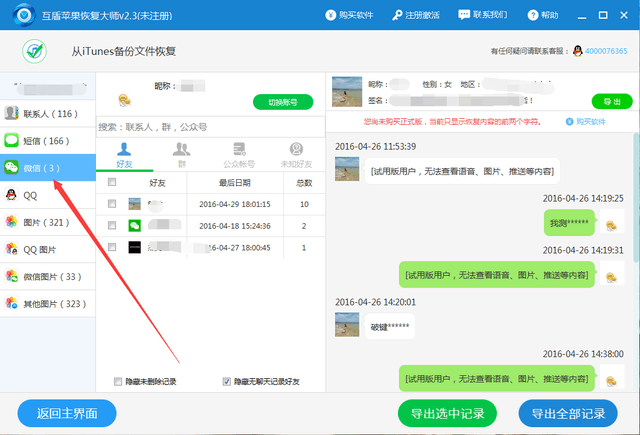This screenshot has width=640, height=435.
Task: Enable 隐藏未删除记录 checkbox
Action: (x=118, y=382)
